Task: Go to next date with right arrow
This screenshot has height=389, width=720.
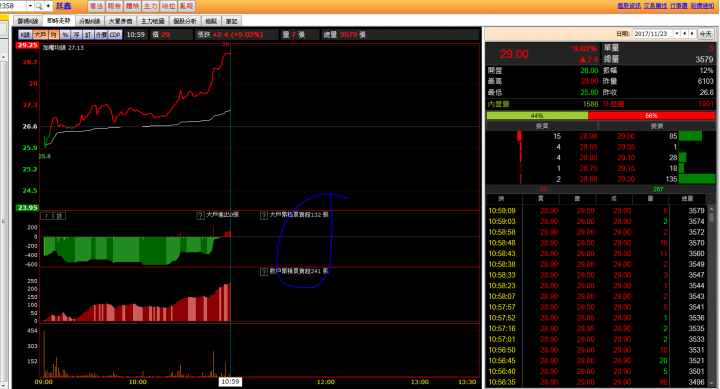Action: tap(692, 34)
